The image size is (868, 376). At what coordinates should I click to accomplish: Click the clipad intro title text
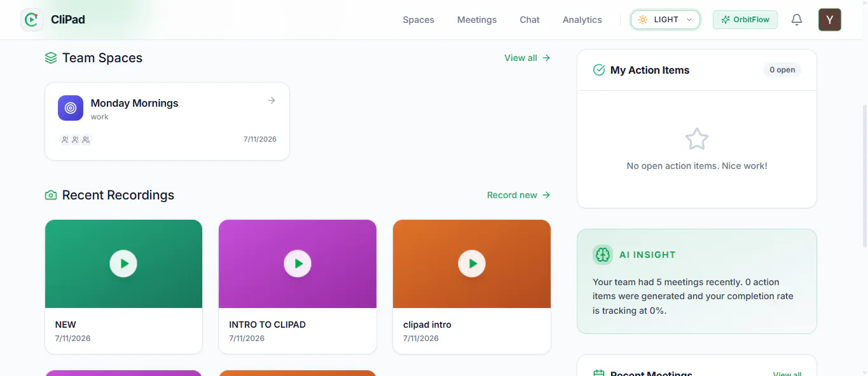click(427, 325)
